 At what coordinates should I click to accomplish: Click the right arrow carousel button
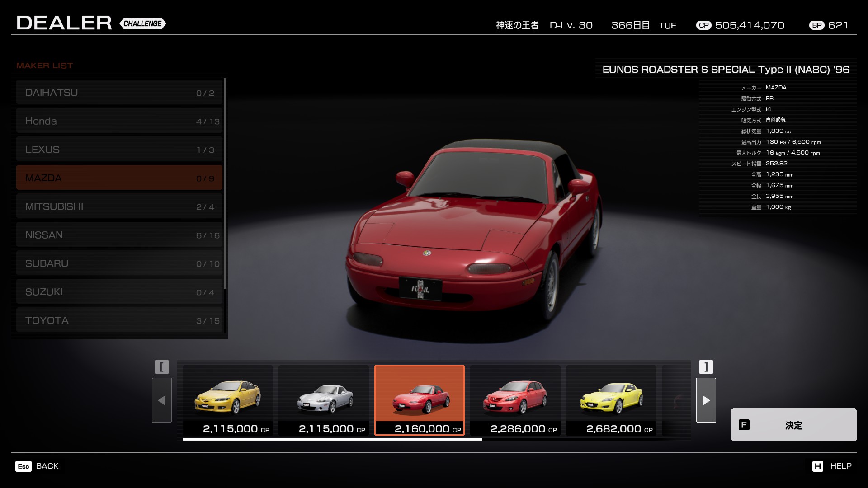(706, 400)
